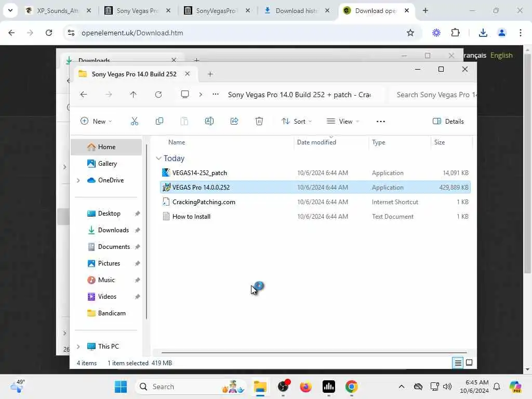Switch to the Sony Vegas Pro Chrome tab
Screen dimensions: 532x399
(x=137, y=10)
